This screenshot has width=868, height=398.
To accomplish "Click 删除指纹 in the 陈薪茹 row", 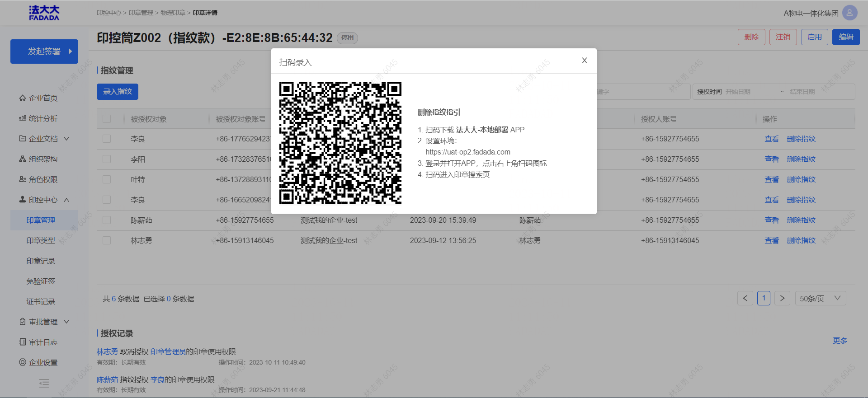I will [801, 220].
